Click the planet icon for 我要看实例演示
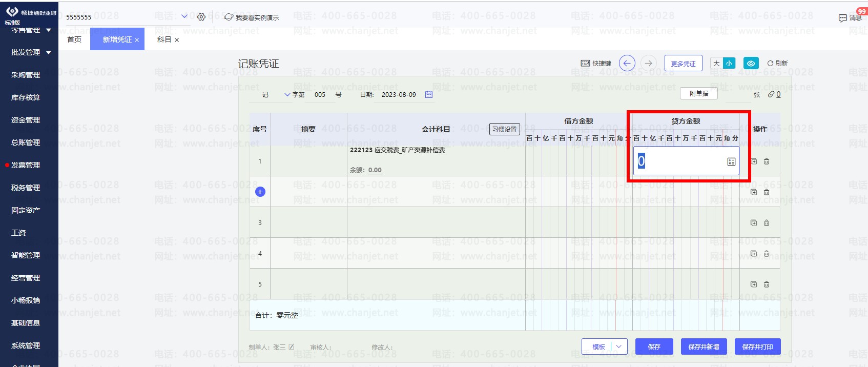 [x=229, y=17]
